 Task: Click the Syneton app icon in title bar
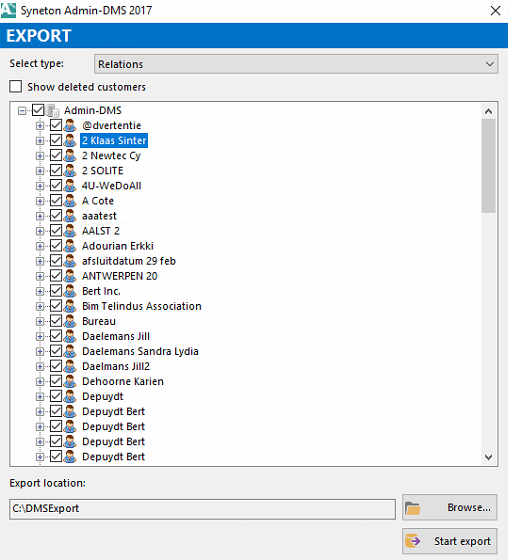pos(8,10)
